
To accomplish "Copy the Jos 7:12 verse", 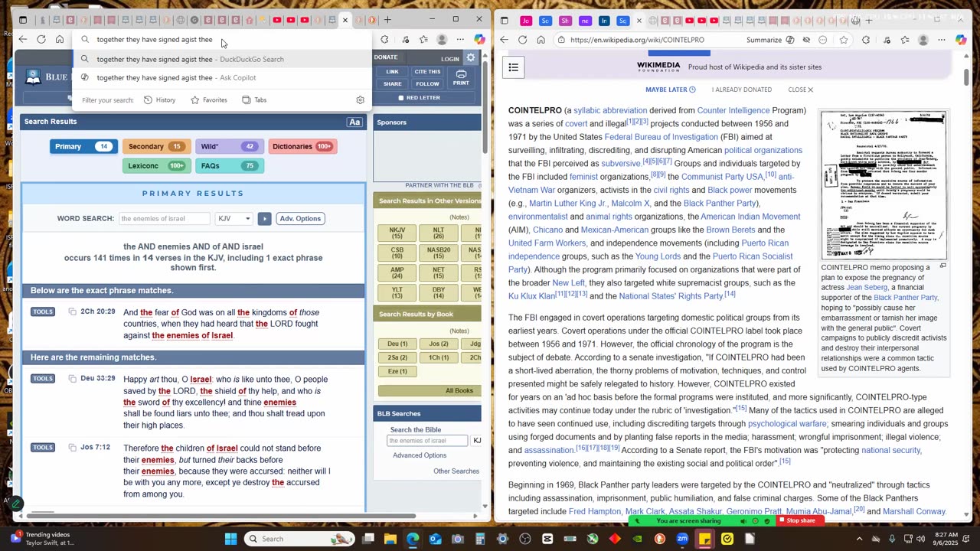I will coord(73,447).
